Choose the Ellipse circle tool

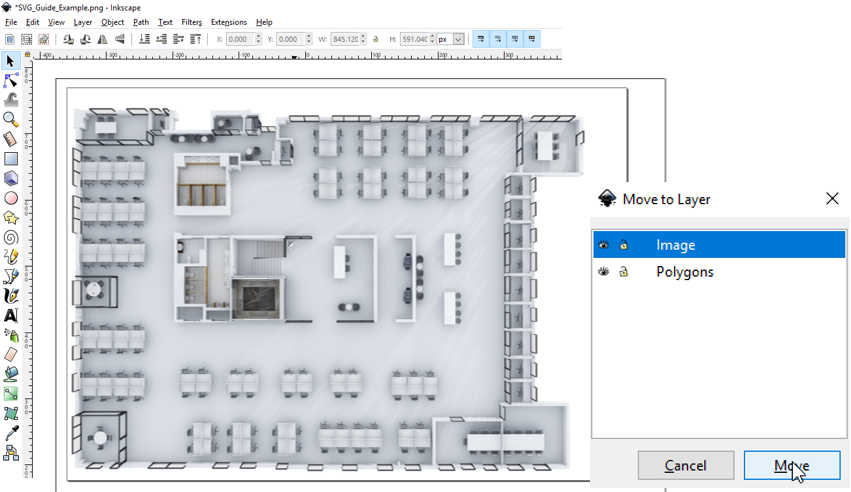[x=11, y=198]
